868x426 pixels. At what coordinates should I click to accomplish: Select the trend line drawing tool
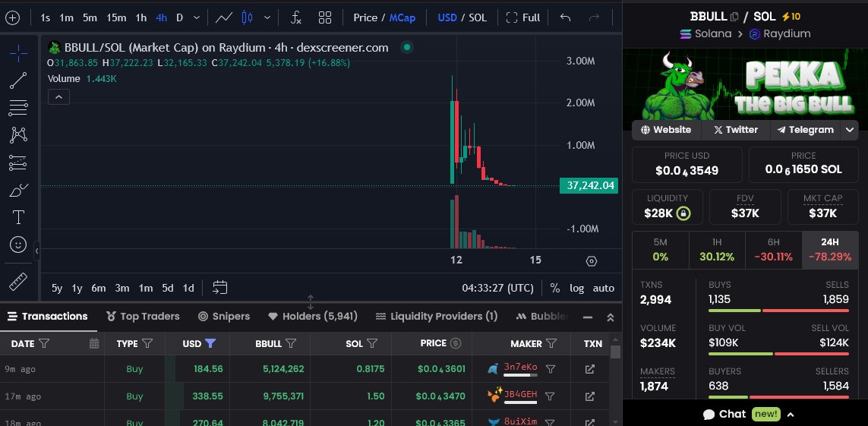pyautogui.click(x=18, y=80)
